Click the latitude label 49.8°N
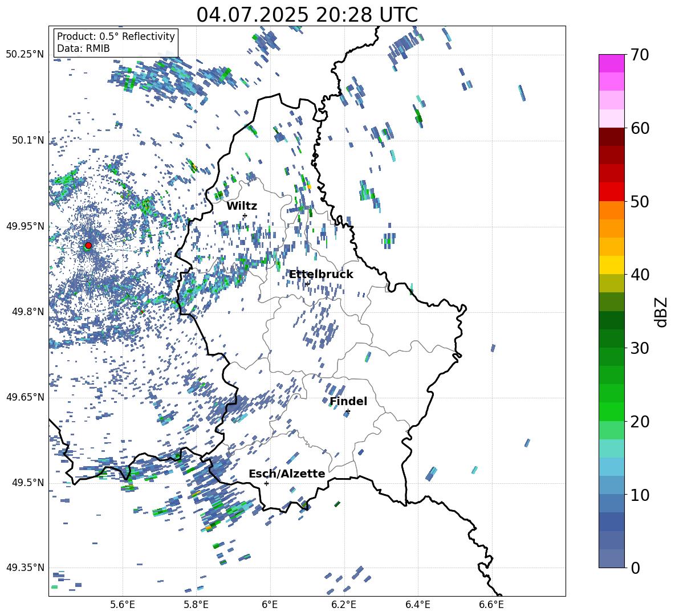Screen dimensions: 675x616 (x=27, y=312)
